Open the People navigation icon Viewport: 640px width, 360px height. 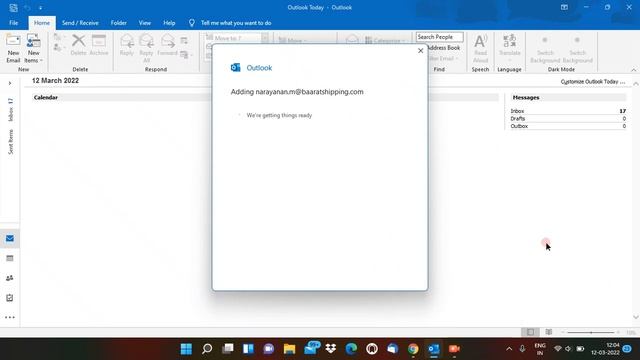pyautogui.click(x=10, y=278)
